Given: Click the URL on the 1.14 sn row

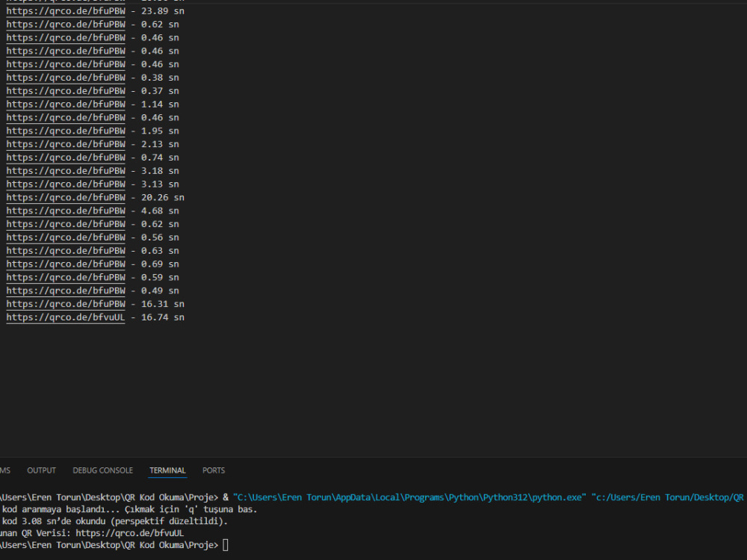Looking at the screenshot, I should tap(66, 105).
